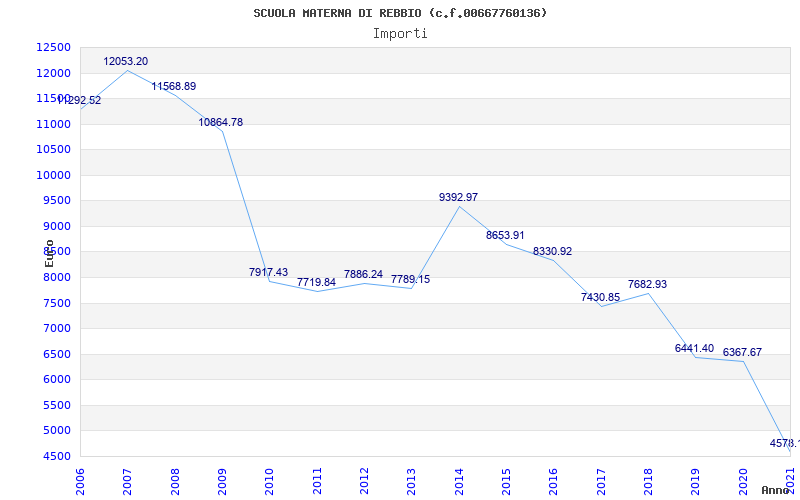Click x-axis year 2007
The image size is (800, 500).
(x=128, y=481)
